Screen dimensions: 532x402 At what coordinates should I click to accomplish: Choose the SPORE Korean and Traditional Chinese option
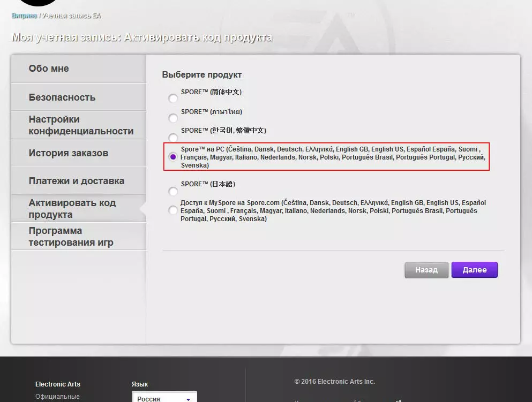(173, 138)
